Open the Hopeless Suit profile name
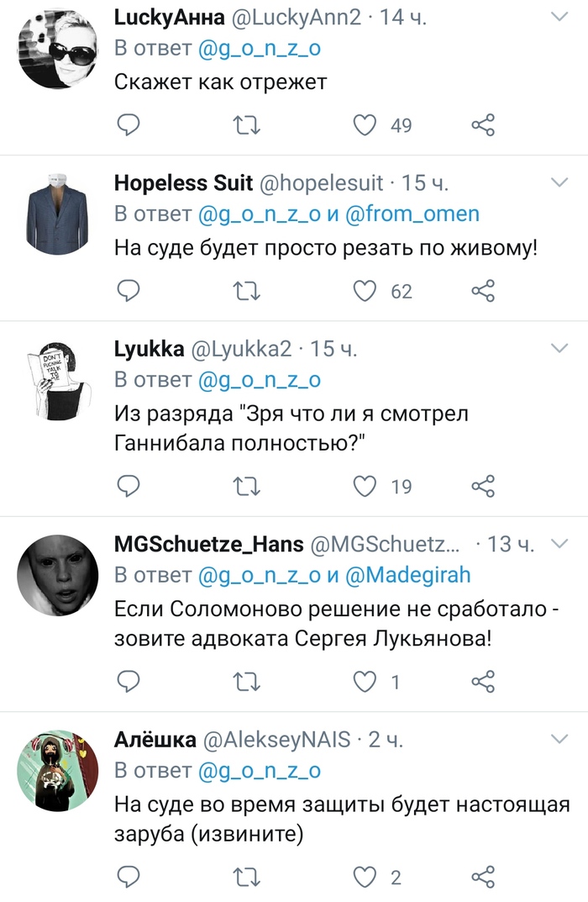The width and height of the screenshot is (588, 902). 183,182
